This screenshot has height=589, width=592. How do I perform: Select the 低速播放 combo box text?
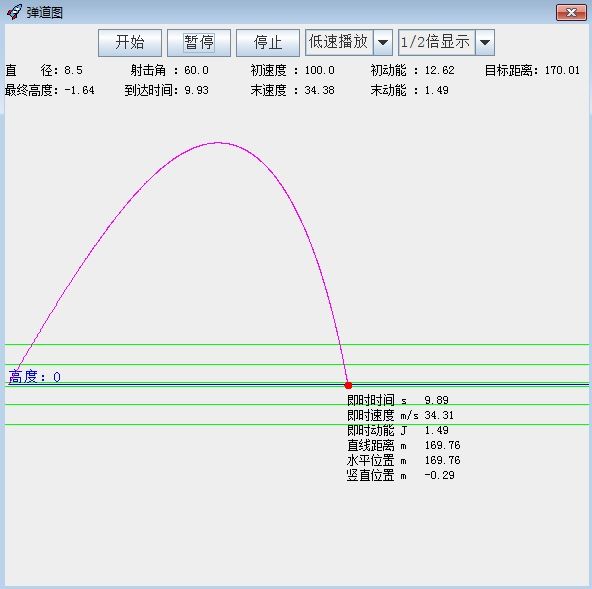tap(339, 42)
